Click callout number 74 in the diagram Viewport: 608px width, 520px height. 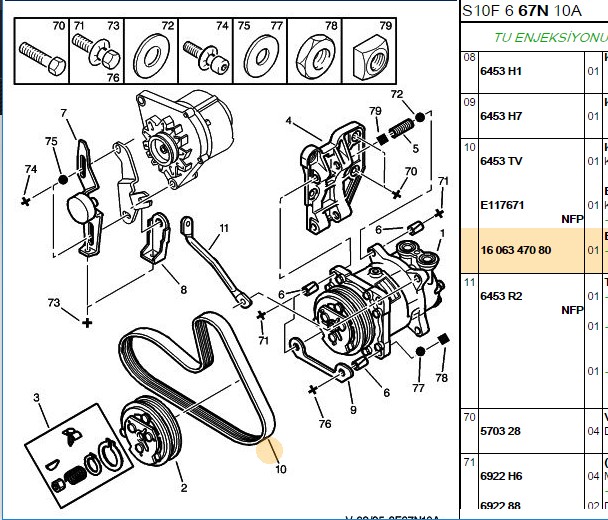tap(31, 169)
